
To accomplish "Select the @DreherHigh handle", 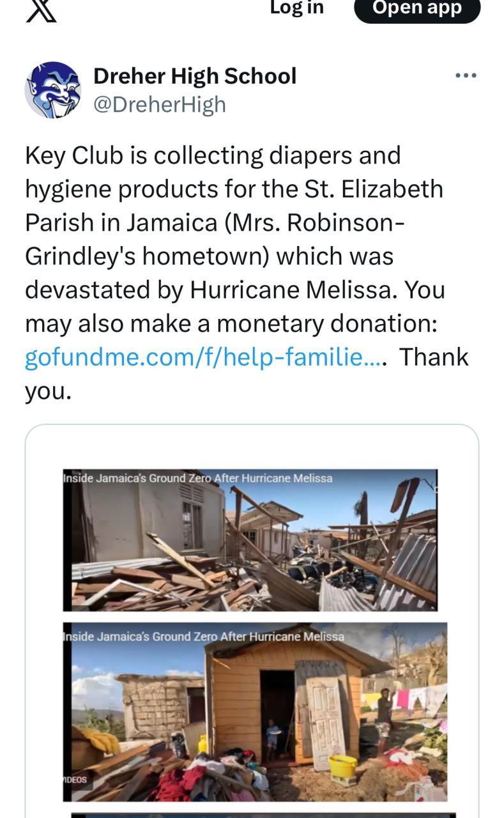I will (160, 104).
